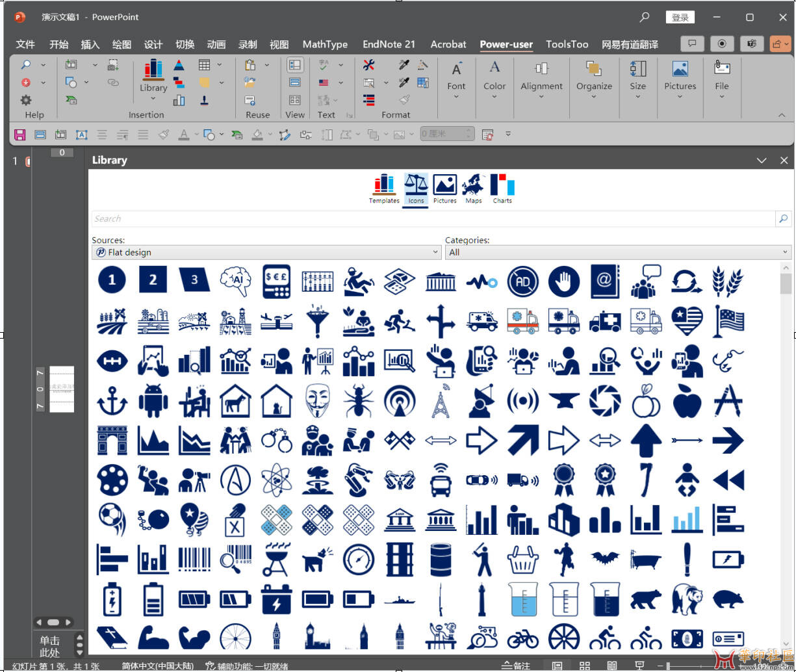Open the Color menu in ribbon
This screenshot has height=672, width=796.
click(494, 79)
